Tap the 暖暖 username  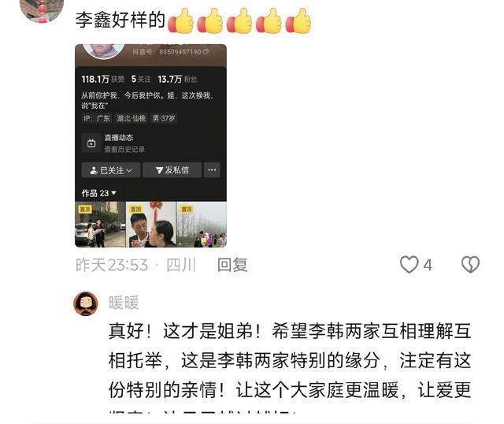pos(124,303)
